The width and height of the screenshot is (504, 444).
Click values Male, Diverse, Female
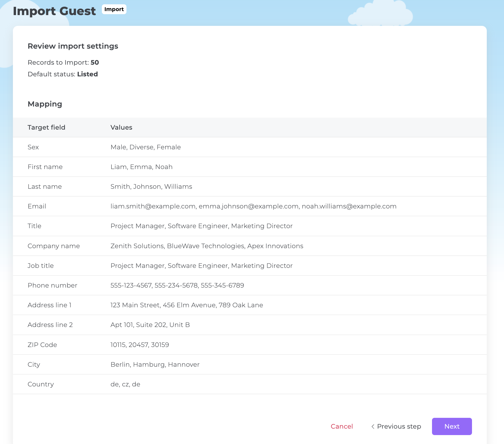[146, 147]
